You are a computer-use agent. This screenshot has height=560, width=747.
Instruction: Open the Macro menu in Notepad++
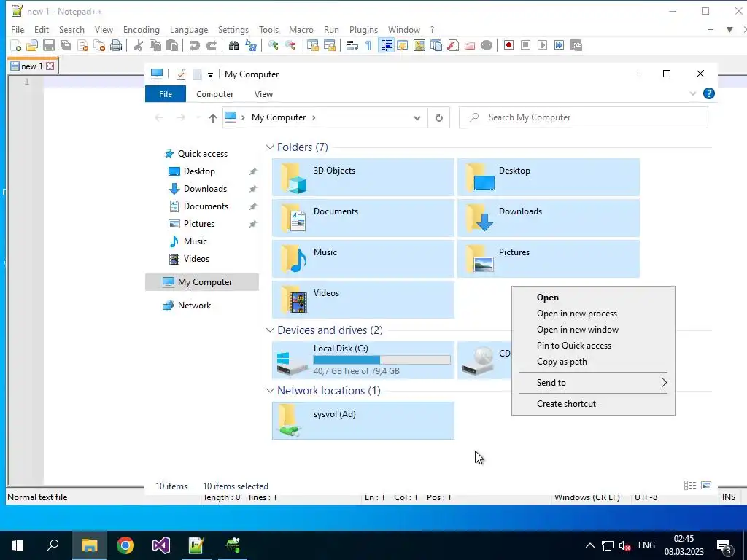[x=301, y=29]
